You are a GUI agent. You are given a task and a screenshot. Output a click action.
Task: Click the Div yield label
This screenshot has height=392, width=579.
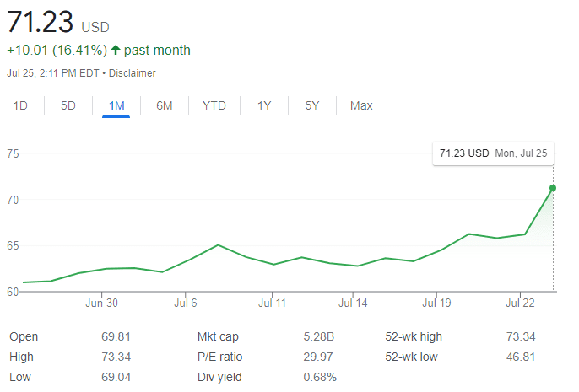218,377
